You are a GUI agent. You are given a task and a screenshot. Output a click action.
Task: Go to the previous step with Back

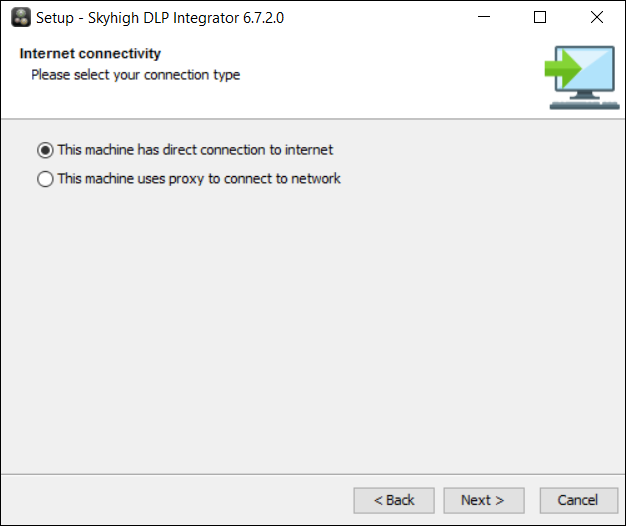click(x=394, y=500)
